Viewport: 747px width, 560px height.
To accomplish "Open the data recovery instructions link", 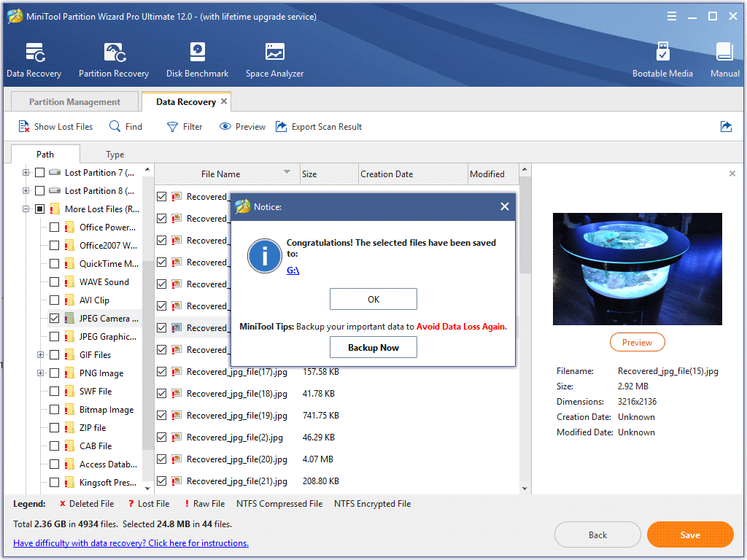I will (x=131, y=542).
